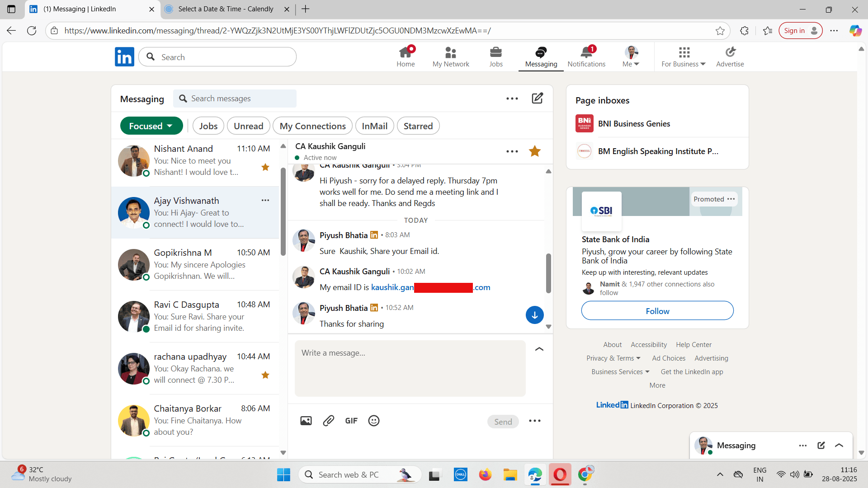
Task: Compose a new message icon in Messaging header
Action: (537, 98)
